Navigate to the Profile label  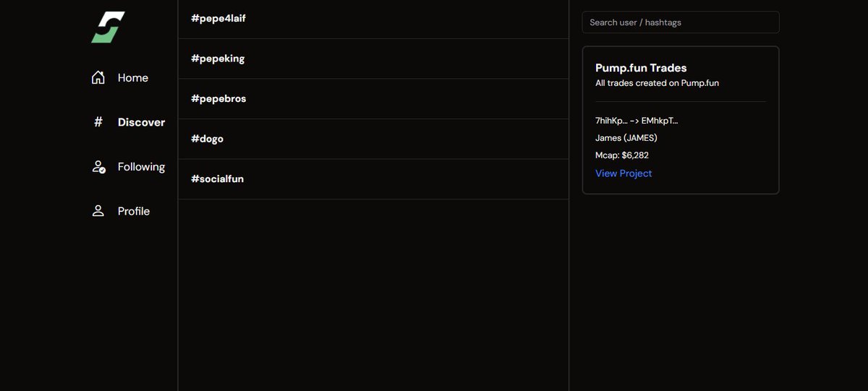pyautogui.click(x=134, y=211)
